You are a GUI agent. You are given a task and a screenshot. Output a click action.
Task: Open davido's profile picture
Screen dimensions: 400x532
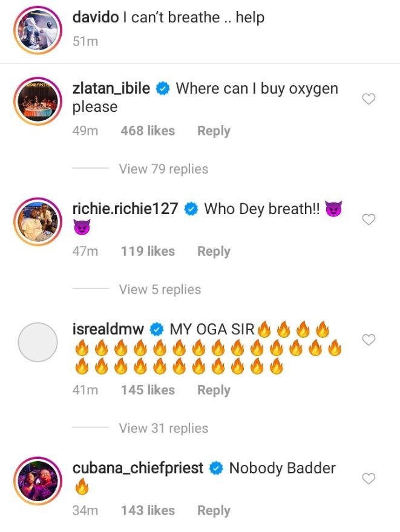38,28
